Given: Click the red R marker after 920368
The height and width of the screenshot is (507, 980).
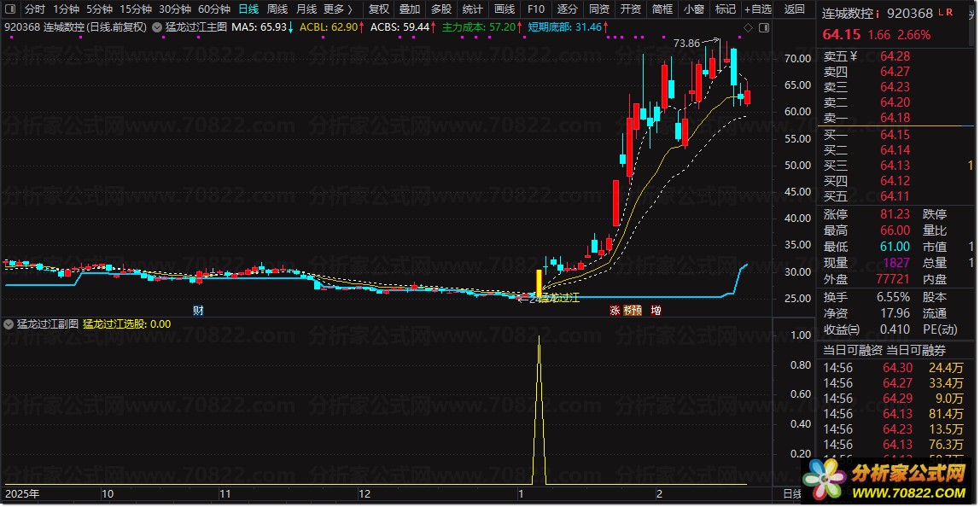Looking at the screenshot, I should point(949,13).
